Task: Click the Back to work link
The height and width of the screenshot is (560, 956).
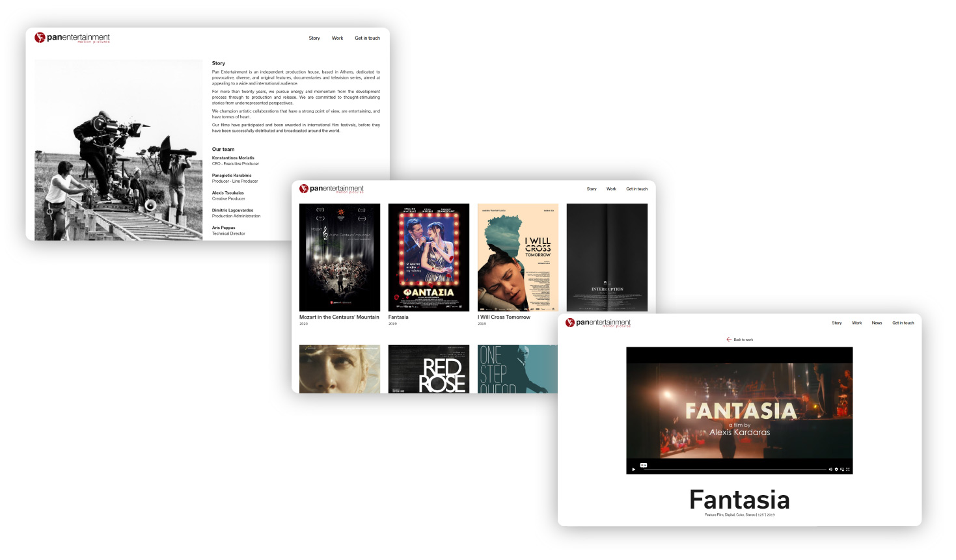Action: (743, 340)
